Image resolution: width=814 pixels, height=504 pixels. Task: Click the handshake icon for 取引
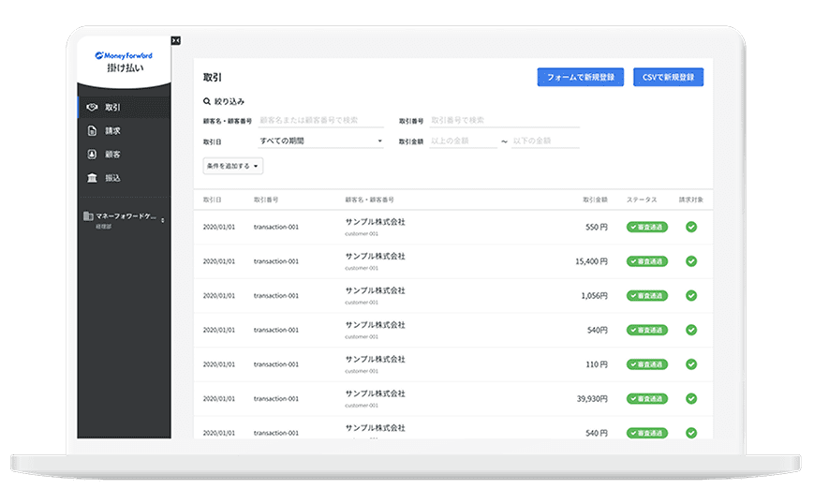(92, 108)
